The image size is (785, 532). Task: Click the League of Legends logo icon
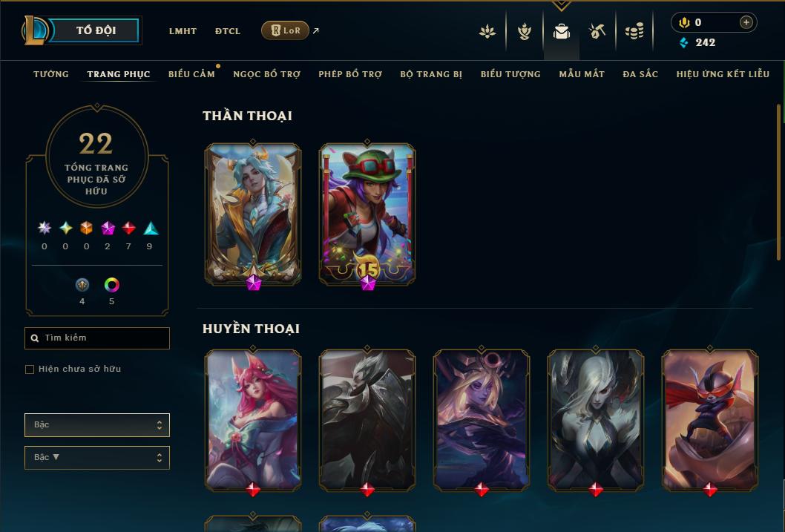coord(35,30)
